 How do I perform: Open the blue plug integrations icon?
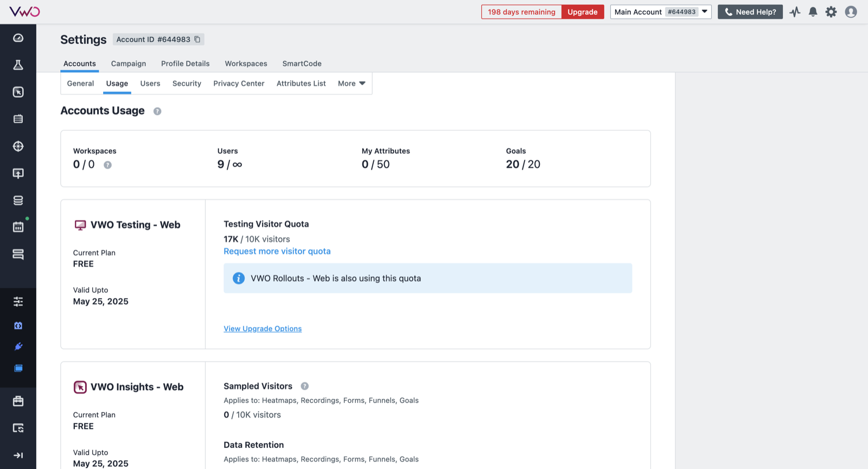click(x=18, y=346)
